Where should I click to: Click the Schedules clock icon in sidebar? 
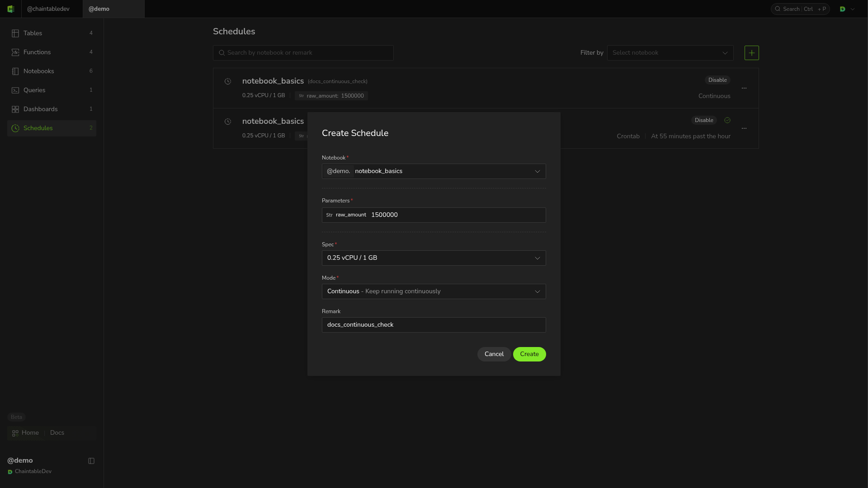tap(15, 128)
